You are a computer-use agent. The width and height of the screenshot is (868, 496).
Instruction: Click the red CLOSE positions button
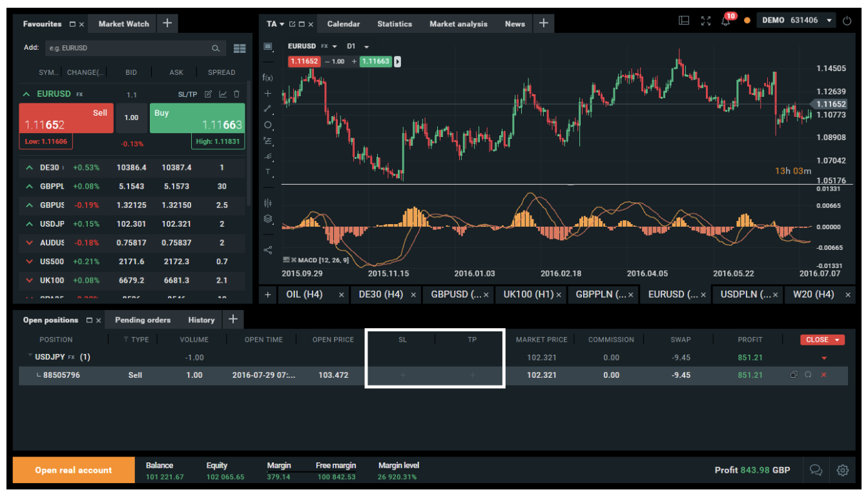point(822,340)
